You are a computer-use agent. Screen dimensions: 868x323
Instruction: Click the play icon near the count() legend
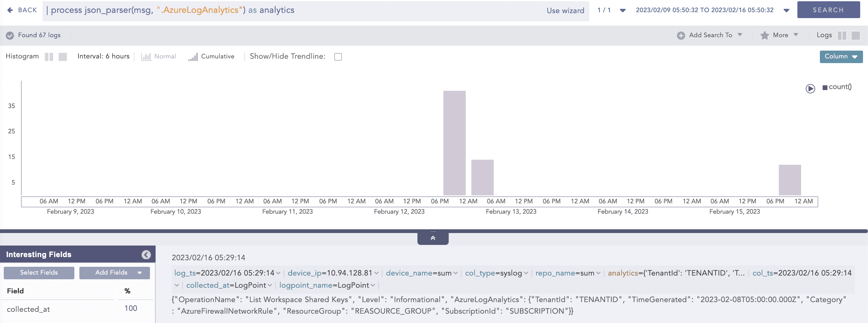[811, 89]
